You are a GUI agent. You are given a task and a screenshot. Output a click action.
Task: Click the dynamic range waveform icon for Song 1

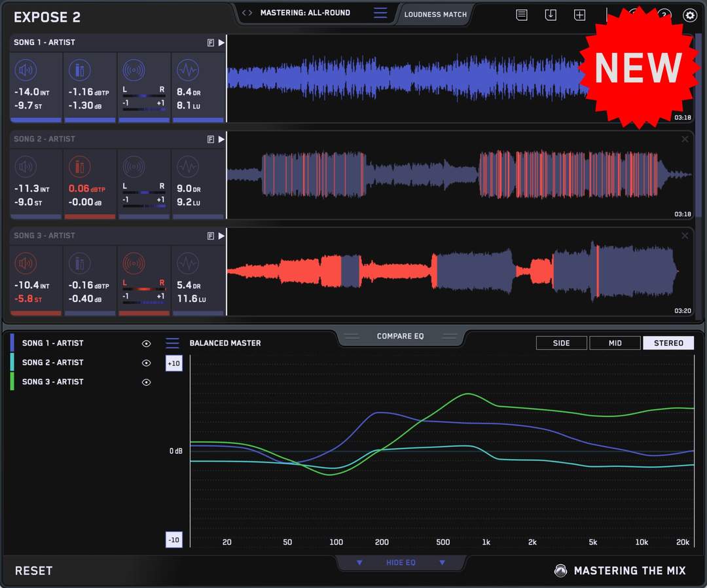(187, 70)
